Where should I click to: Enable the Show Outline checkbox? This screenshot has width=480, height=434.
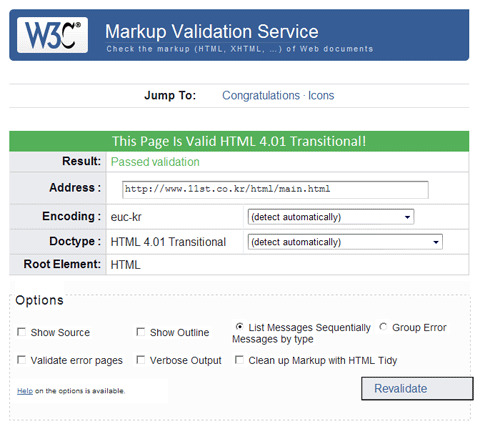point(141,332)
